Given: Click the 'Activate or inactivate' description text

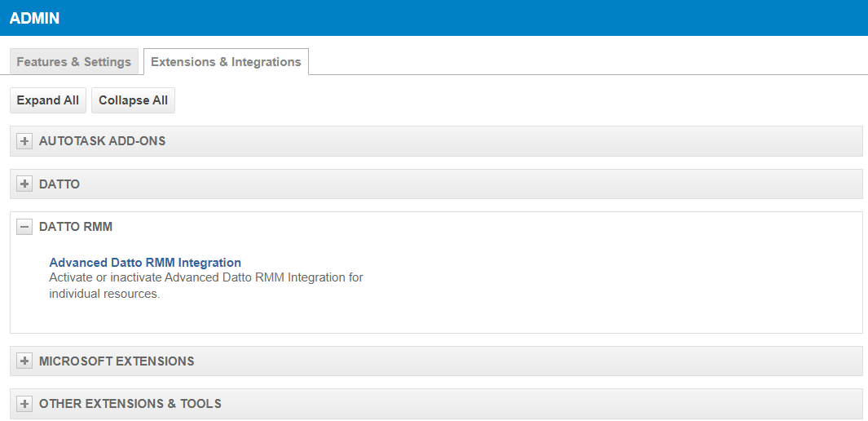Looking at the screenshot, I should pos(206,286).
